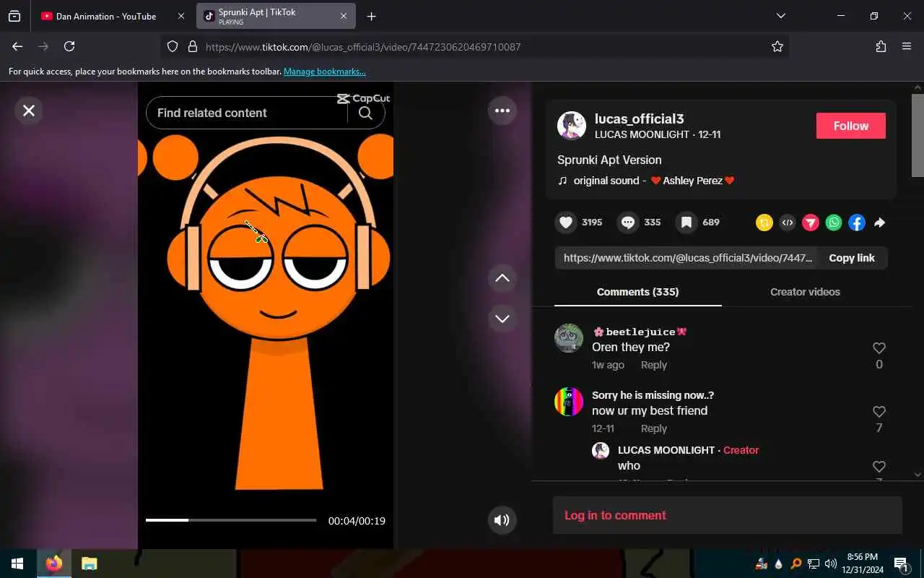The image size is (924, 578).
Task: Share via the red send icon
Action: pos(811,223)
